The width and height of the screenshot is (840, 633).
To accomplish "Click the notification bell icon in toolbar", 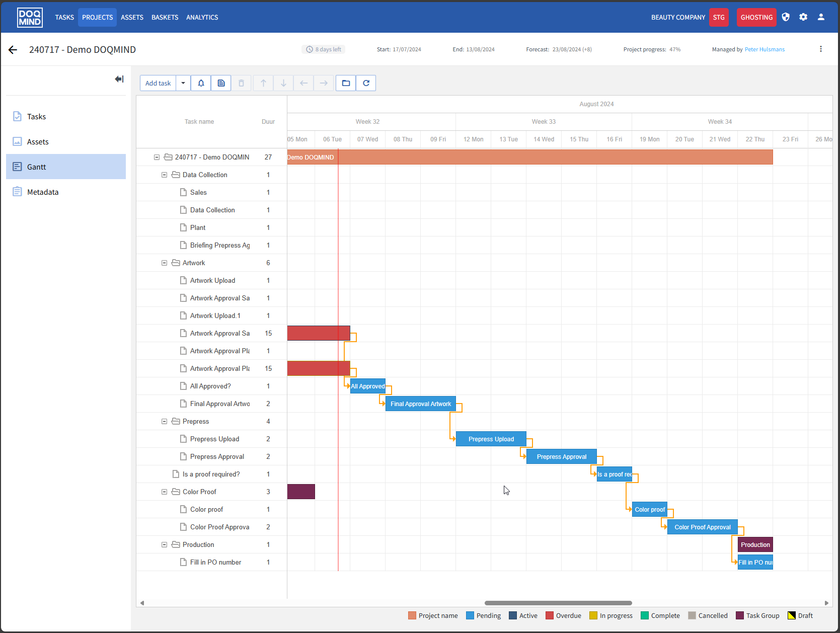I will click(x=201, y=83).
